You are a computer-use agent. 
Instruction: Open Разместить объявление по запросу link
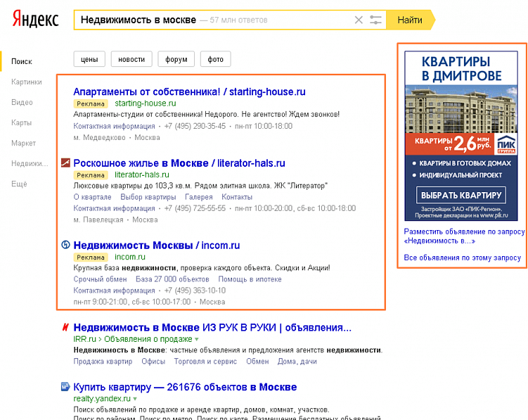point(464,236)
